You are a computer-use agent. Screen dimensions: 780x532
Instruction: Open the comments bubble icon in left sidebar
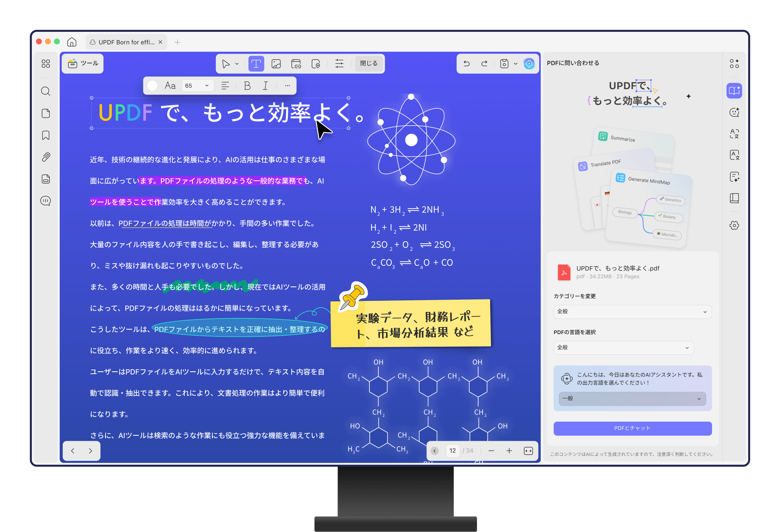click(46, 201)
